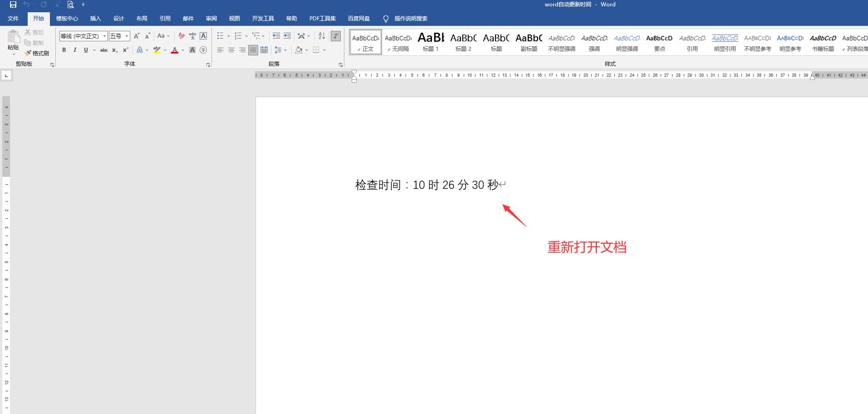The width and height of the screenshot is (868, 414).
Task: Insert a numbered list
Action: pyautogui.click(x=238, y=36)
